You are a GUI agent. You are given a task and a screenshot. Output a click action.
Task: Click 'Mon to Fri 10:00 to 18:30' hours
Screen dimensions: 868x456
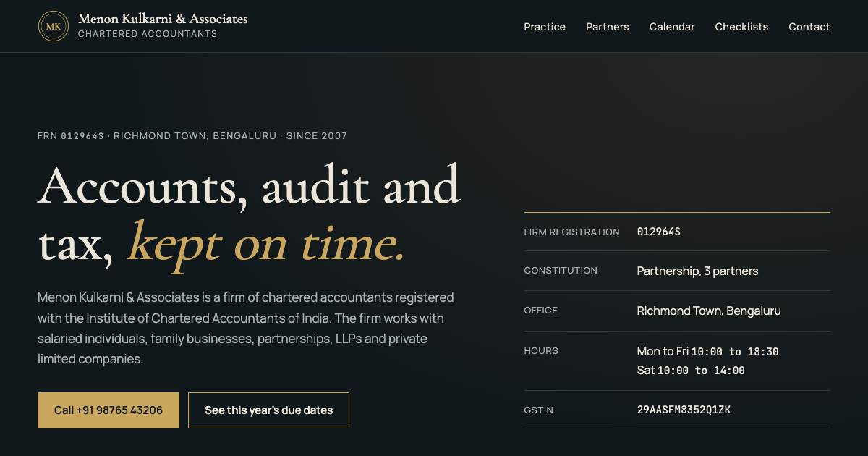coord(707,352)
